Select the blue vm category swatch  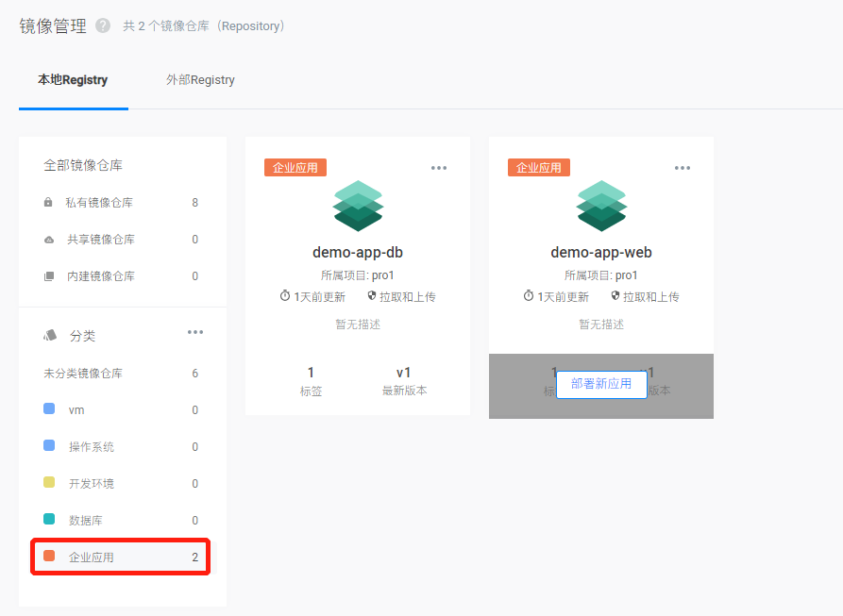(49, 409)
